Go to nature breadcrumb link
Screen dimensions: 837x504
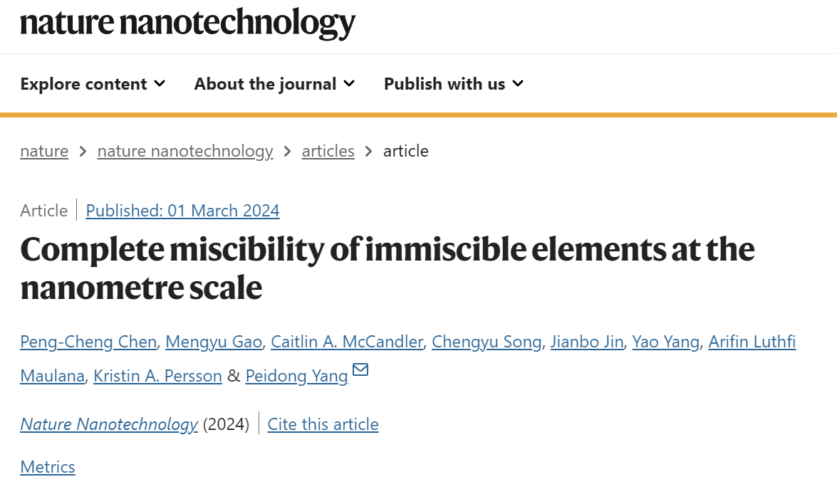[x=44, y=151]
